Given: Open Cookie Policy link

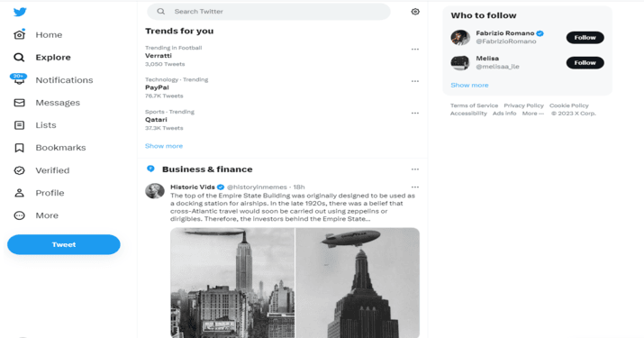Looking at the screenshot, I should [569, 105].
